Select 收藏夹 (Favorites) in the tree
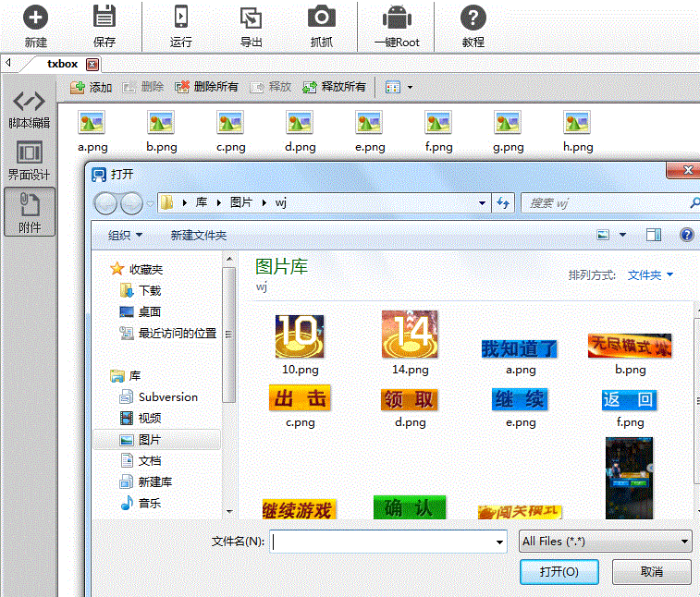Viewport: 700px width, 597px height. coord(137,269)
